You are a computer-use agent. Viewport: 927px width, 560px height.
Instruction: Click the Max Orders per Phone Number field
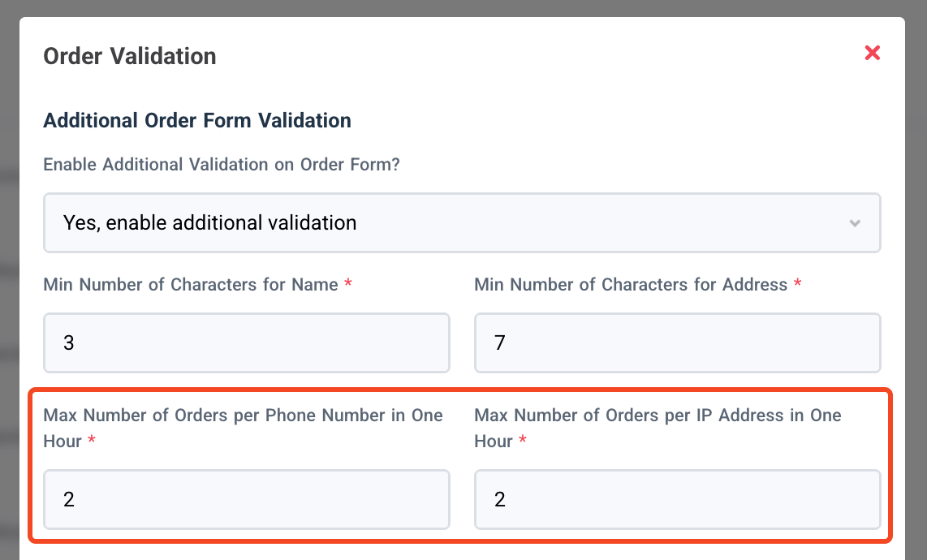click(246, 499)
